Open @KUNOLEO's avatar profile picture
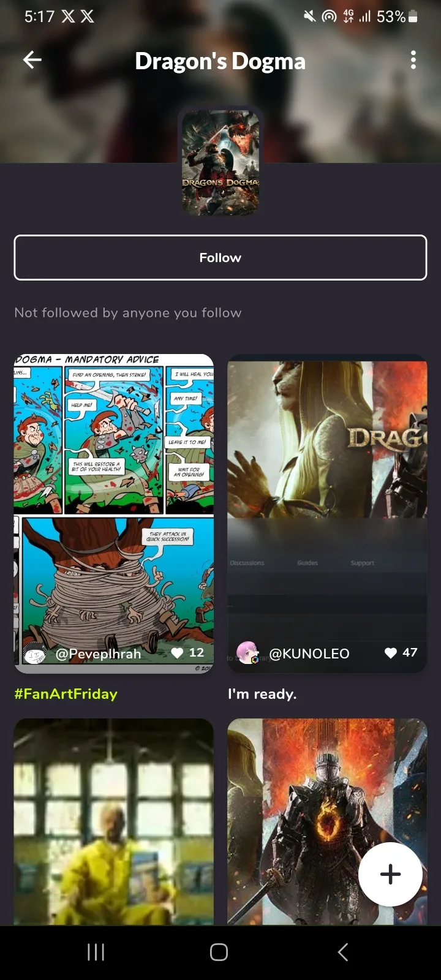The height and width of the screenshot is (980, 441). click(x=248, y=653)
